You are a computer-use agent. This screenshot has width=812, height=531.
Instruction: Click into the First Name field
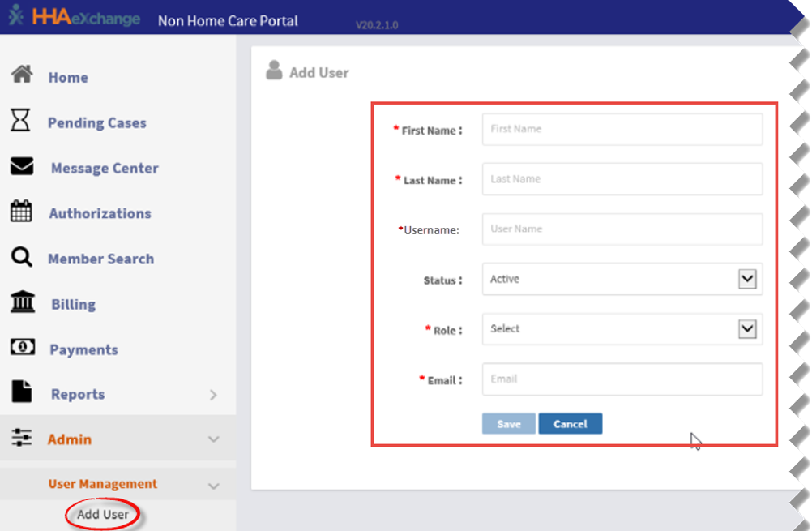(x=622, y=129)
